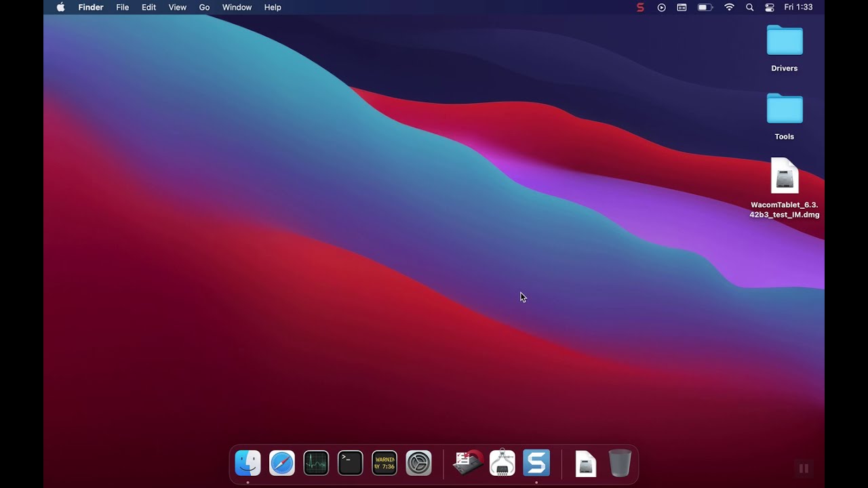Click the Snagit menu bar icon
Viewport: 868px width, 488px height.
coord(640,7)
